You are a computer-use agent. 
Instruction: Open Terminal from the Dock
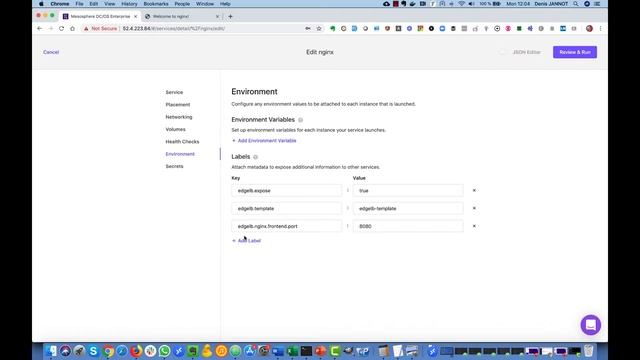tap(306, 351)
